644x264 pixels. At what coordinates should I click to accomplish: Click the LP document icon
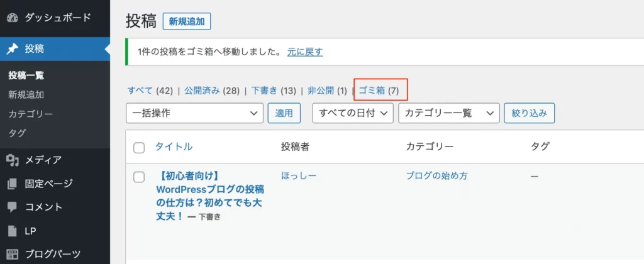[x=13, y=231]
